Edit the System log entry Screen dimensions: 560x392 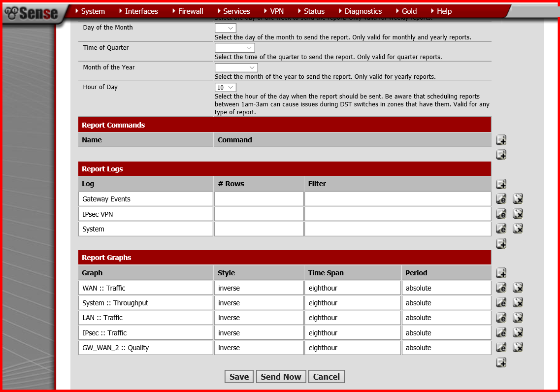coord(501,229)
